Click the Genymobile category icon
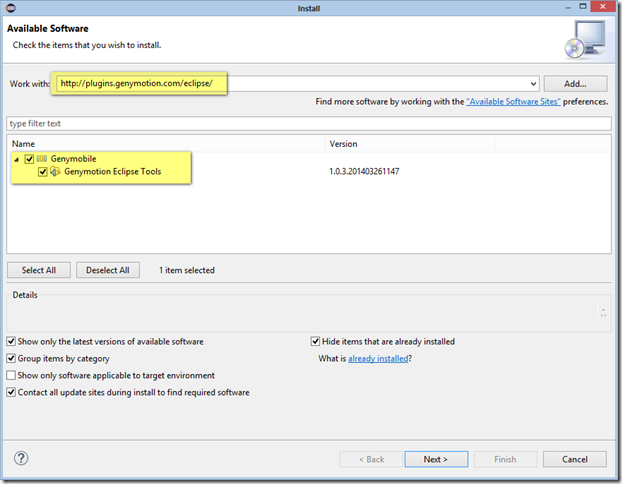The width and height of the screenshot is (622, 484). 42,159
